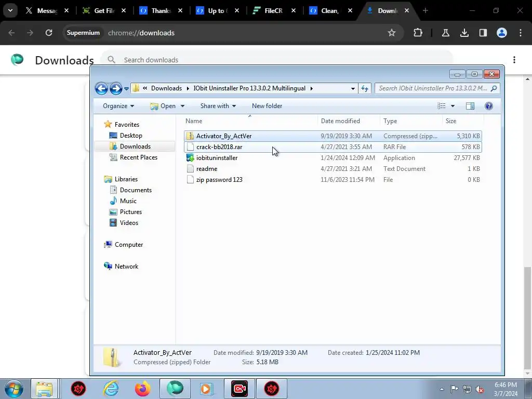
Task: Open Downloads page more actions menu
Action: pyautogui.click(x=514, y=60)
